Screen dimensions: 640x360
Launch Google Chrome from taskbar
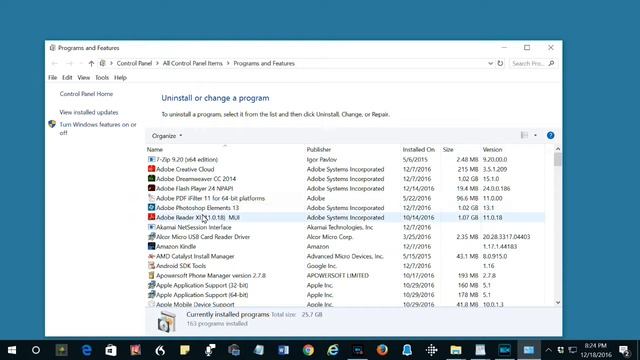[308, 350]
